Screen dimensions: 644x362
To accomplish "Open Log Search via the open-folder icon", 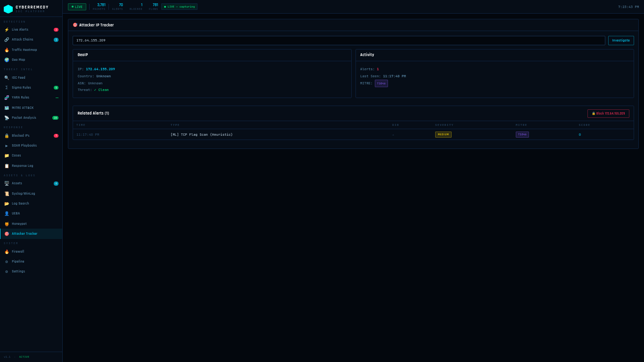I will (x=7, y=204).
